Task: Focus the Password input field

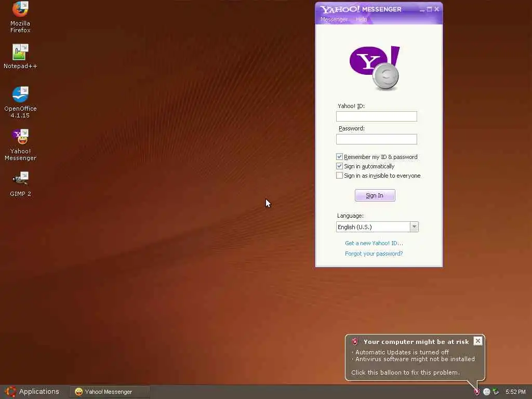Action: point(376,139)
